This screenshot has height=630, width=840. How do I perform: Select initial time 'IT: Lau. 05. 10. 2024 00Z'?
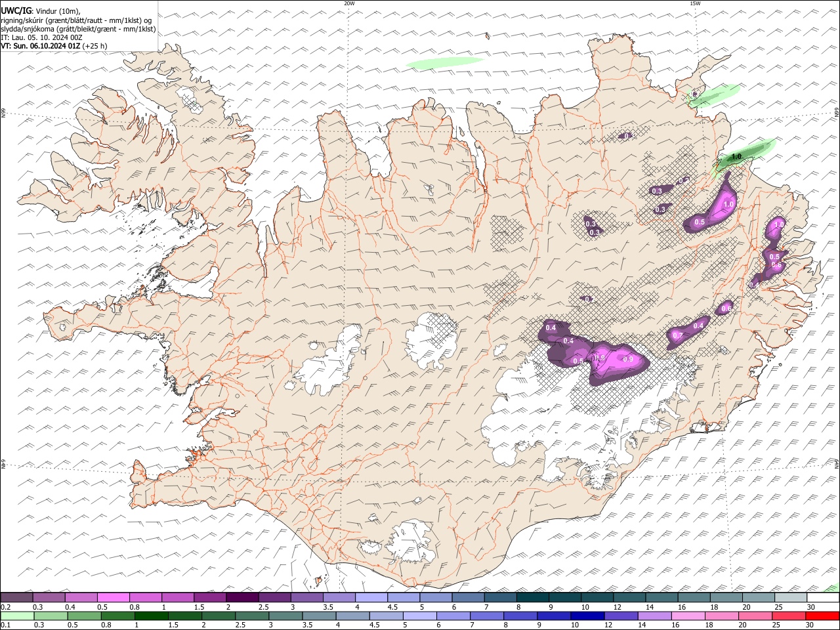42,37
